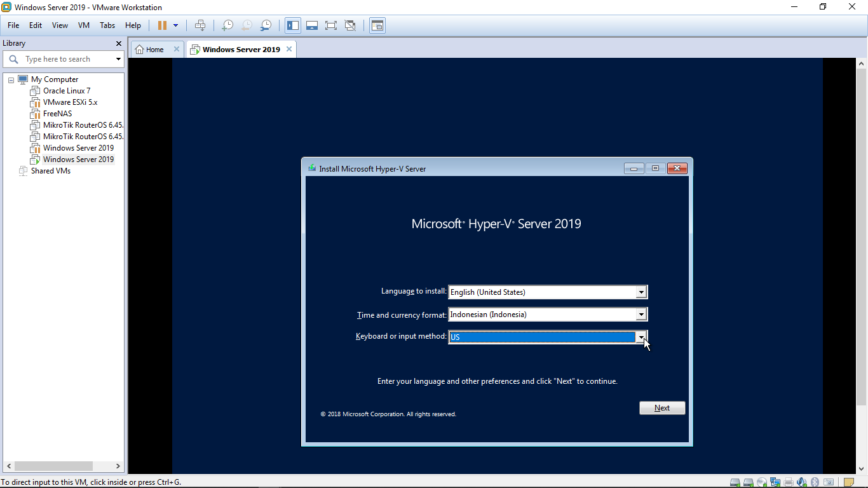The height and width of the screenshot is (488, 868).
Task: Click the Bluetooth USB device status icon
Action: 815,482
